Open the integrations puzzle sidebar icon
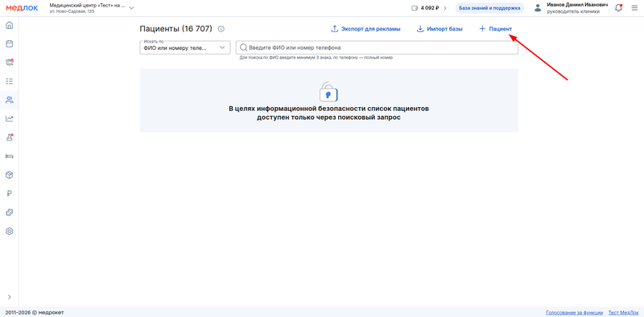 [9, 212]
